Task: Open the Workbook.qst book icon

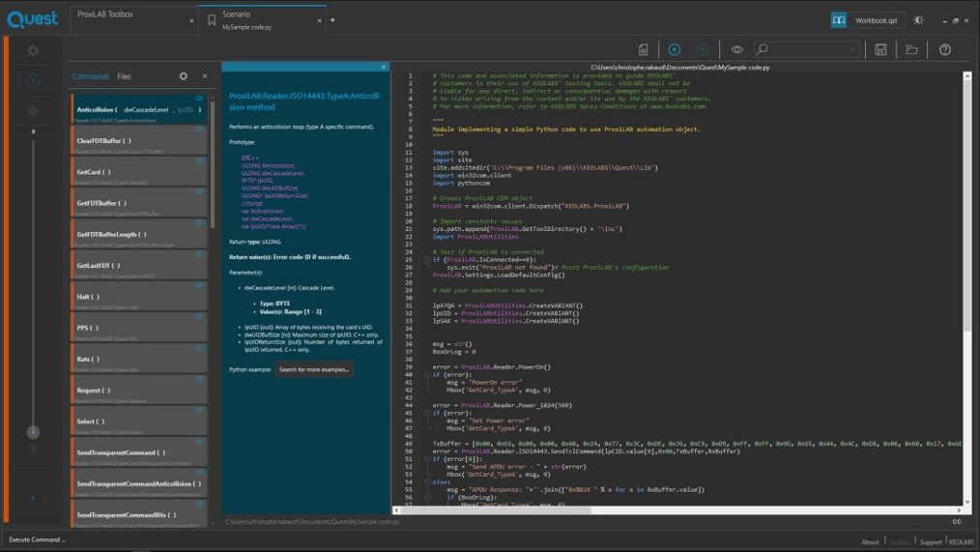Action: [839, 19]
